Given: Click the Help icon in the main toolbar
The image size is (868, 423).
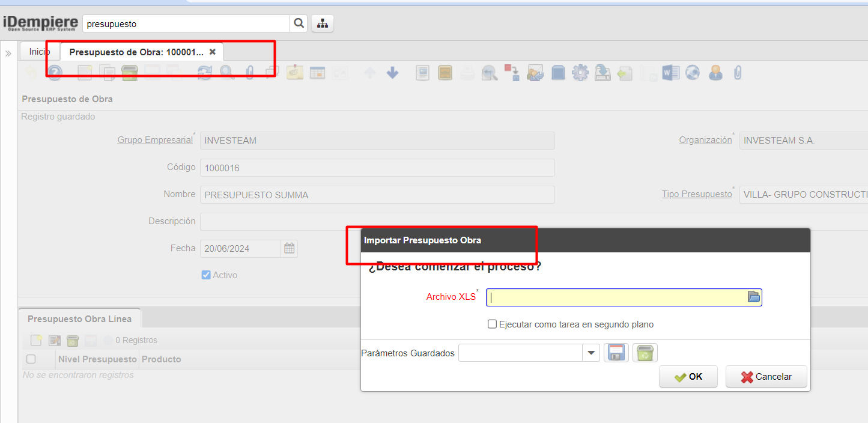Looking at the screenshot, I should tap(55, 73).
